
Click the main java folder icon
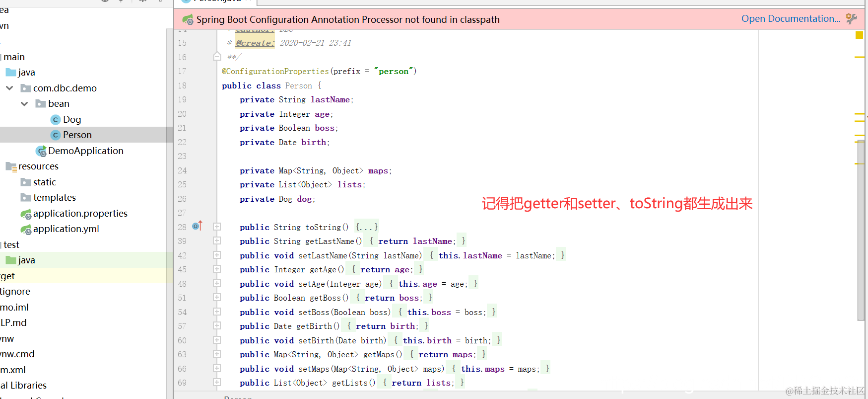click(x=11, y=72)
